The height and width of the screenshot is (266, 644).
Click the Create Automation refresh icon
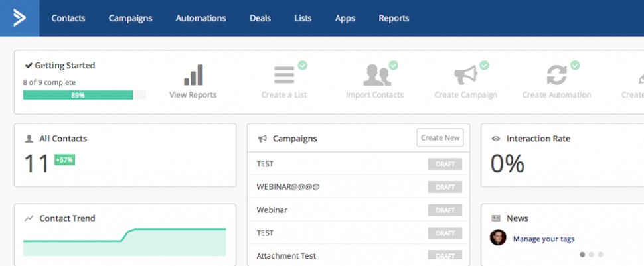(x=556, y=75)
